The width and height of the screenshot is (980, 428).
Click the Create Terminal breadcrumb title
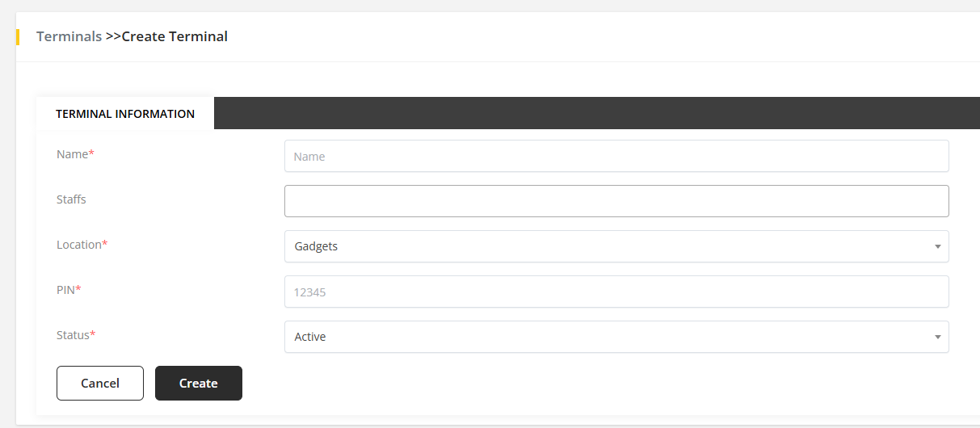point(175,36)
